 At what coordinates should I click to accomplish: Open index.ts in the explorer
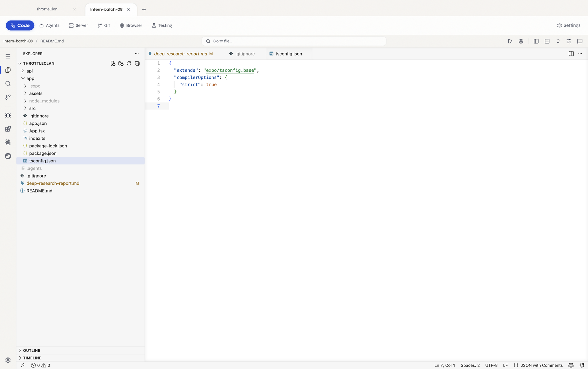click(80, 138)
